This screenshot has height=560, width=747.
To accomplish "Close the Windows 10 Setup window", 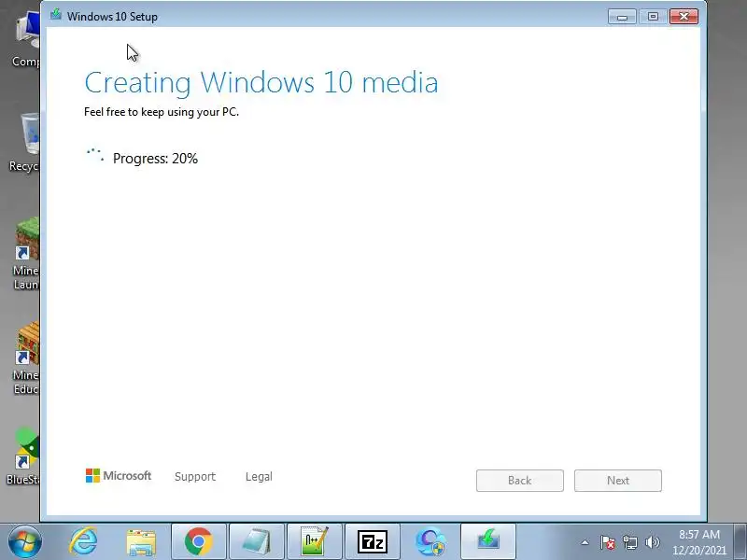I will coord(684,17).
